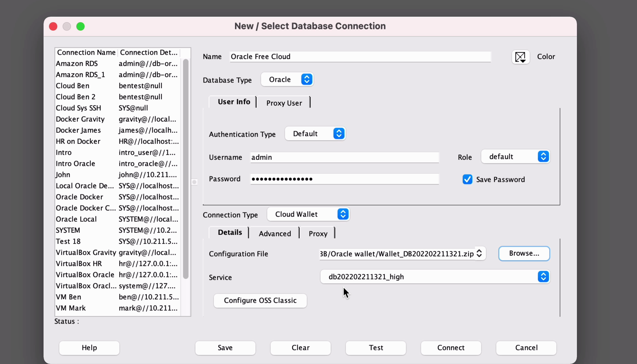Click the split pane divider handle
The height and width of the screenshot is (364, 637).
click(x=194, y=182)
